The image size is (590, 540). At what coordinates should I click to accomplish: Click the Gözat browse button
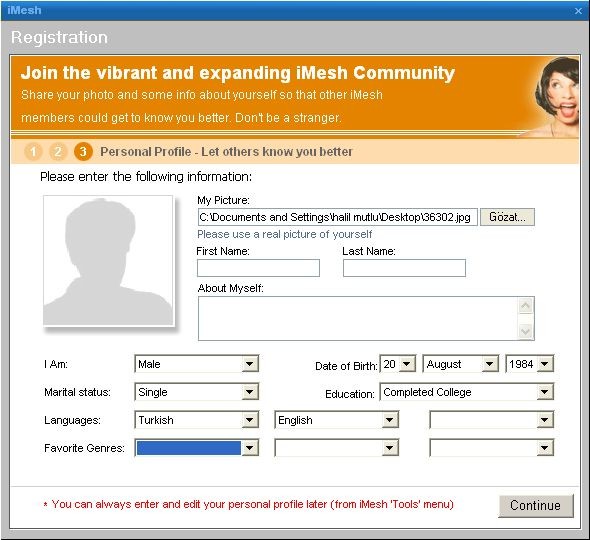507,217
